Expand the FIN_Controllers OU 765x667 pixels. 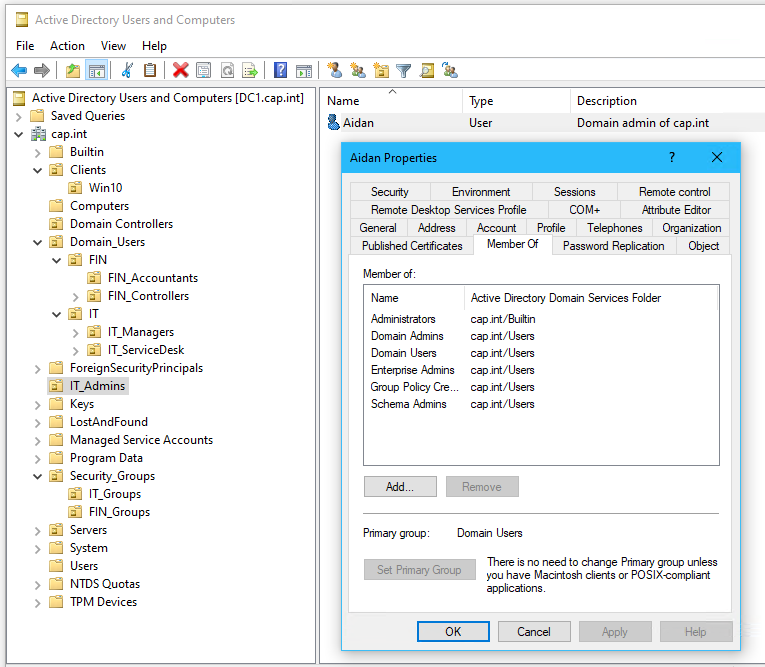75,297
